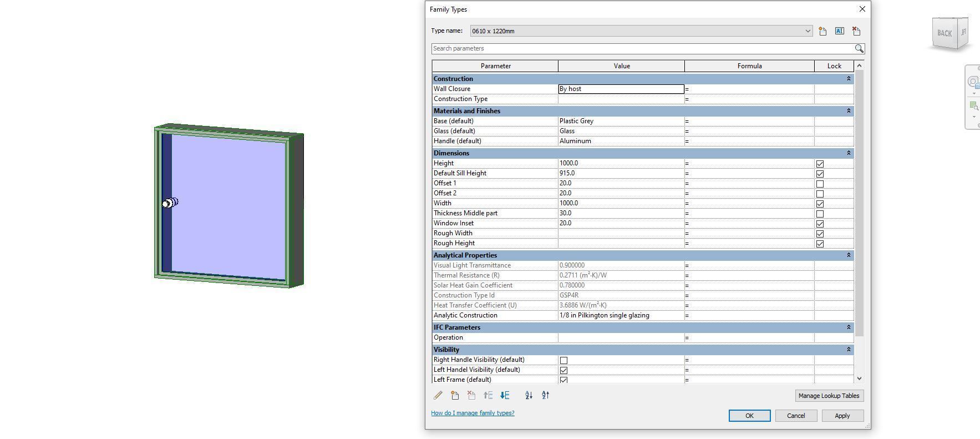Click the Default Sill Height value 915.0
The image size is (980, 439).
click(x=621, y=173)
